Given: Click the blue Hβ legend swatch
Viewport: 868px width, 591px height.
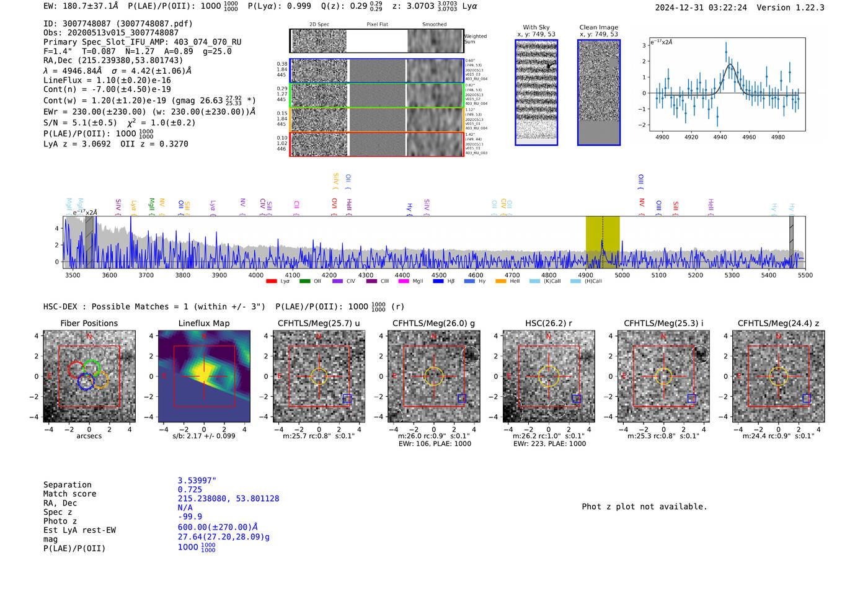Looking at the screenshot, I should (438, 282).
